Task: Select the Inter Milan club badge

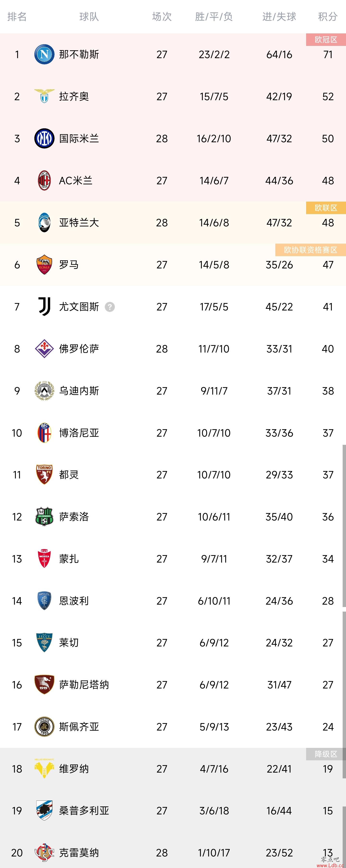Action: [x=44, y=138]
